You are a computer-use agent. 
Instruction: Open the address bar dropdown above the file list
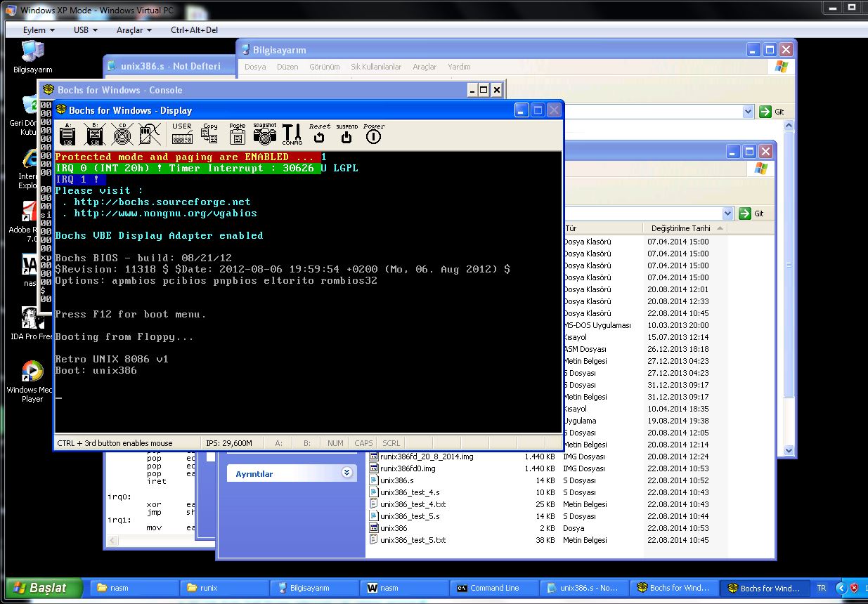(727, 214)
